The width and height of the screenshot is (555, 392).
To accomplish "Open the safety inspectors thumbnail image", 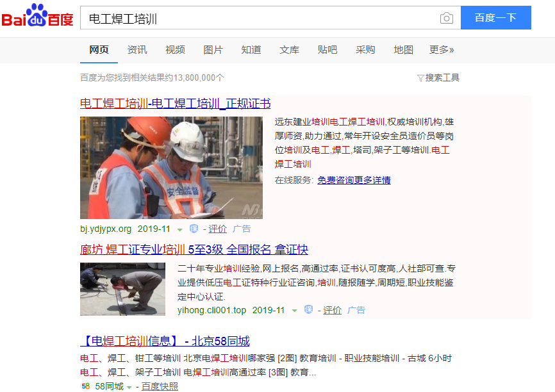I will tap(171, 168).
